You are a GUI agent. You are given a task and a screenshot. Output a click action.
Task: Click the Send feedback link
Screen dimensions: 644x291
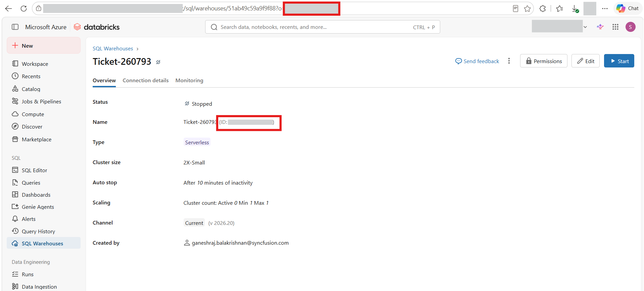(477, 61)
